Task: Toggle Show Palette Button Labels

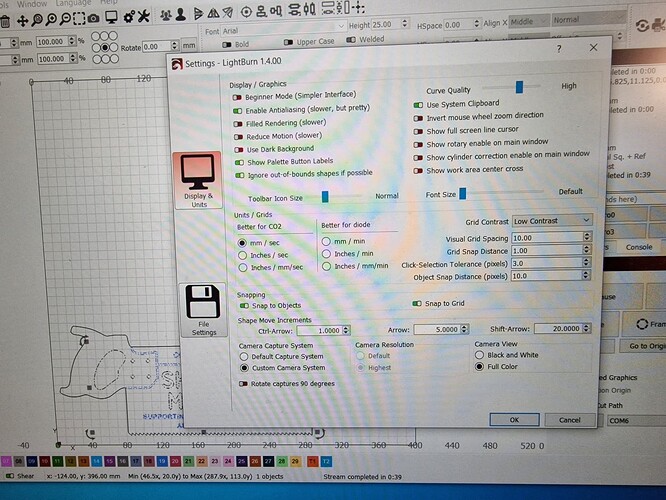Action: pyautogui.click(x=240, y=163)
